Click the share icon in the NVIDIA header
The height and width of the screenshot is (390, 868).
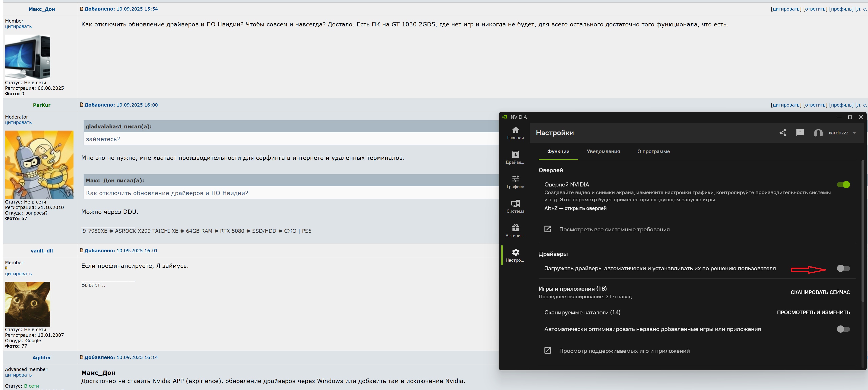tap(782, 133)
